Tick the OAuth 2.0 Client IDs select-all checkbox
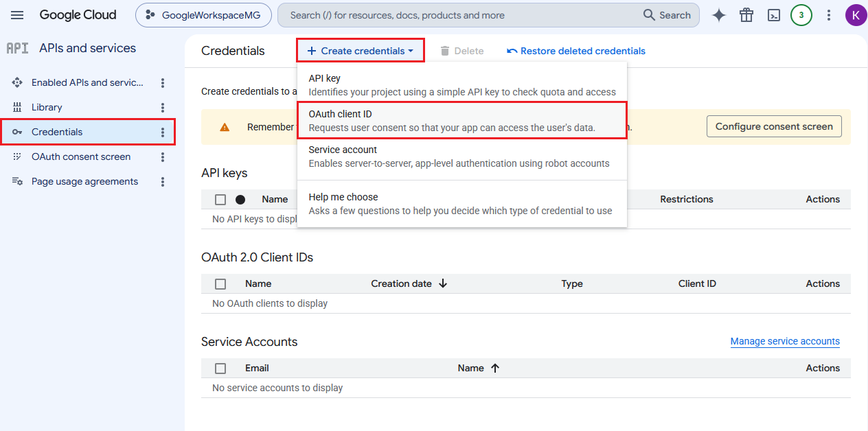The height and width of the screenshot is (431, 868). tap(220, 284)
